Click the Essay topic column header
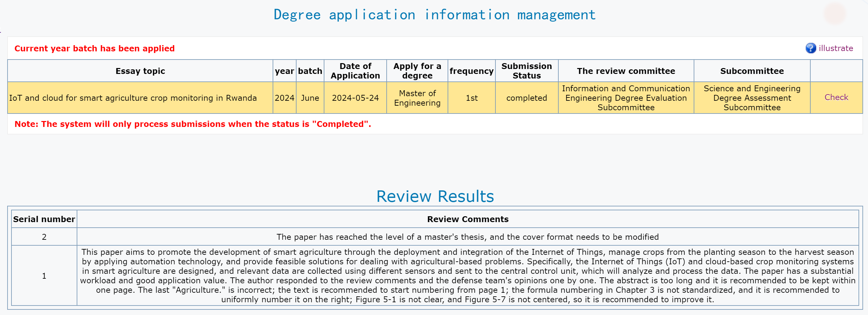Image resolution: width=868 pixels, height=315 pixels. pyautogui.click(x=140, y=71)
